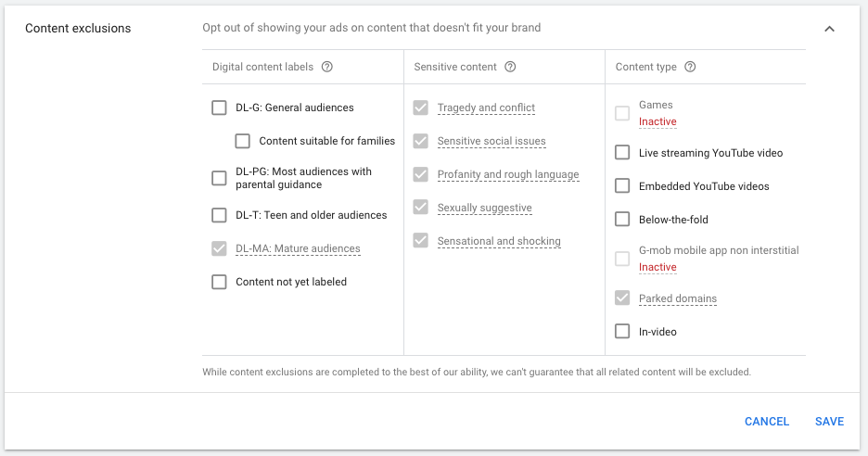Check Embedded YouTube videos box
The height and width of the screenshot is (456, 868).
click(x=622, y=186)
